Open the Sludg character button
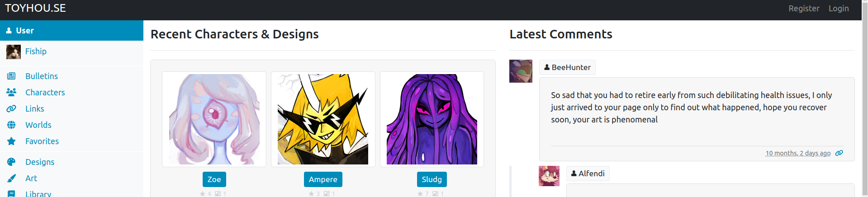 pyautogui.click(x=432, y=179)
